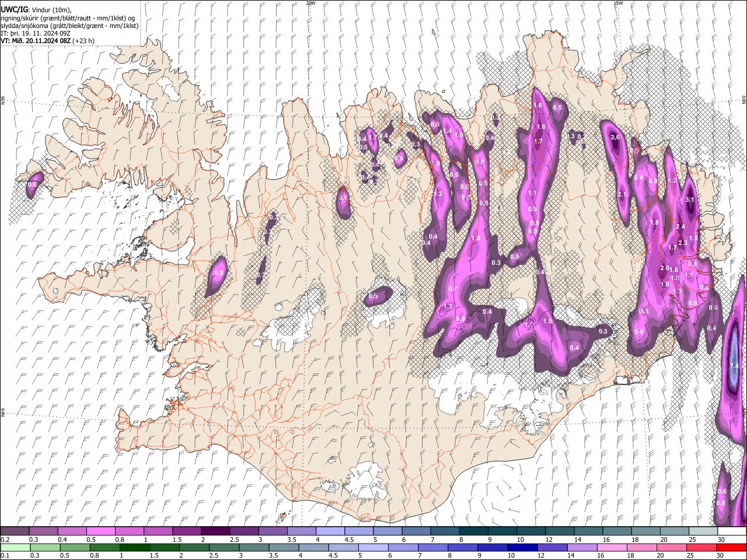Click the 7.4 precipitation value offshore east
Image resolution: width=747 pixels, height=560 pixels.
pos(734,366)
